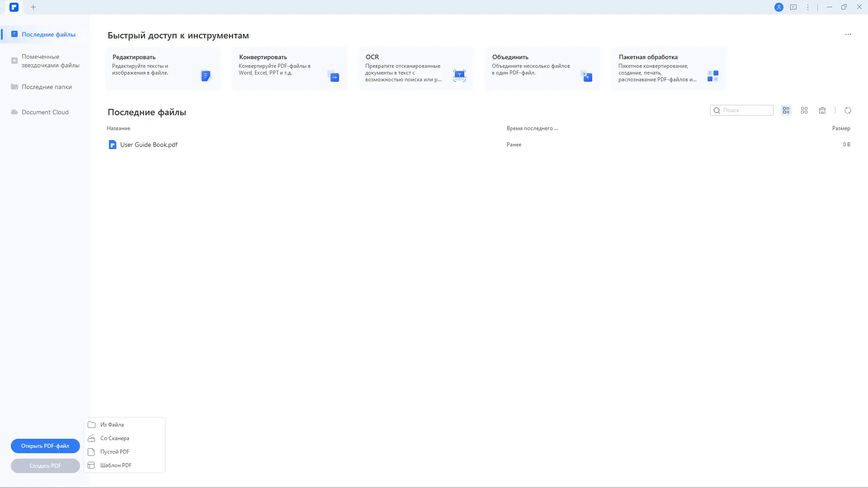
Task: Open the vertical three-dot menu
Action: (x=808, y=7)
